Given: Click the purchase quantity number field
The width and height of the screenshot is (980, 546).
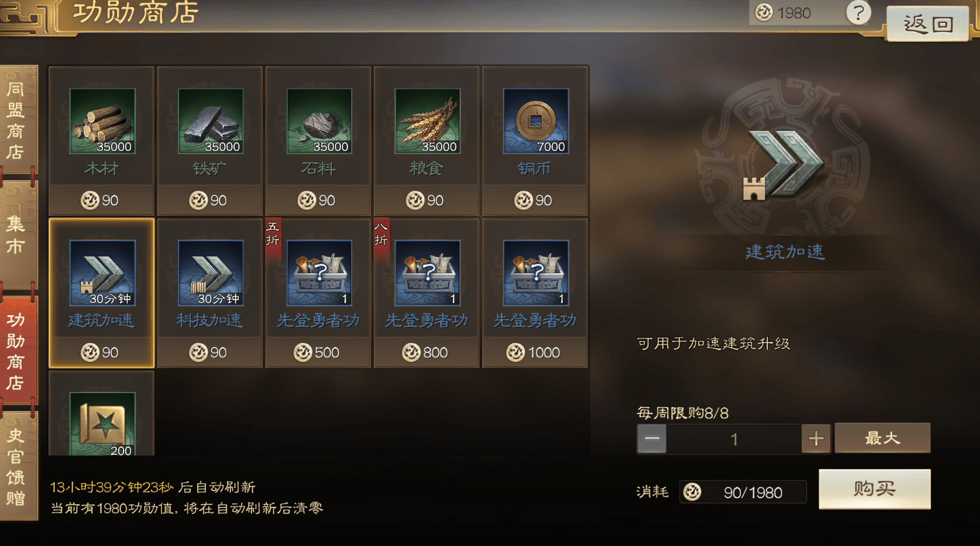Looking at the screenshot, I should coord(734,439).
